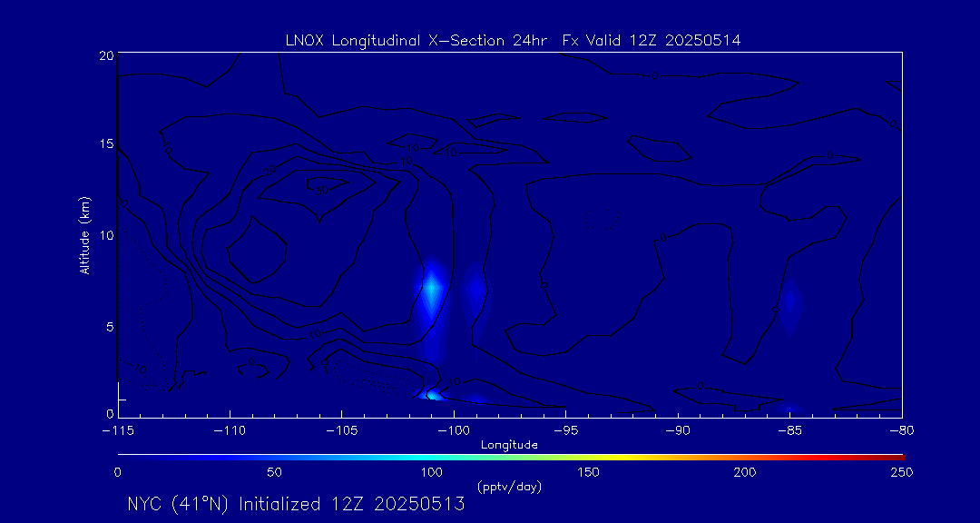Click the longitude tick label '-85'
The width and height of the screenshot is (980, 523).
click(790, 431)
